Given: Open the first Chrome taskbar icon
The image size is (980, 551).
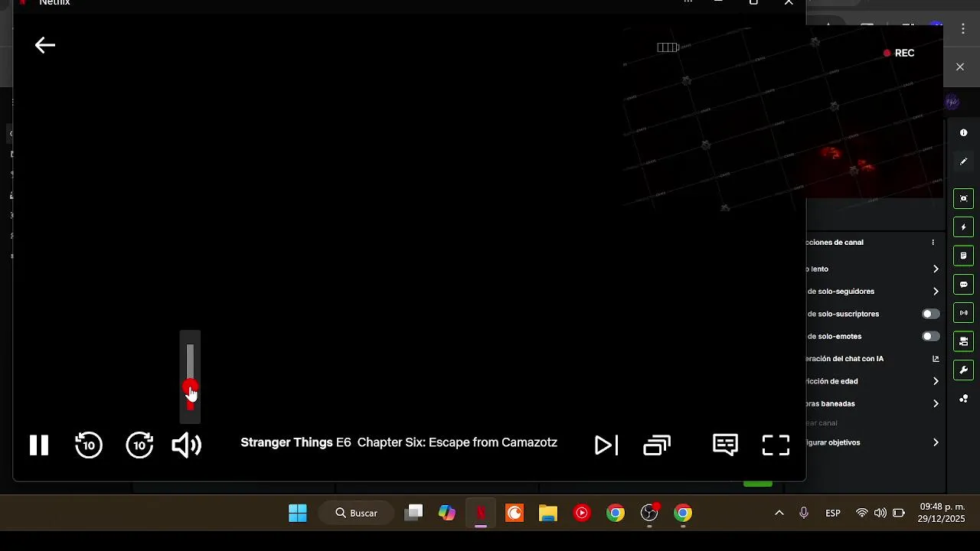Looking at the screenshot, I should [616, 513].
